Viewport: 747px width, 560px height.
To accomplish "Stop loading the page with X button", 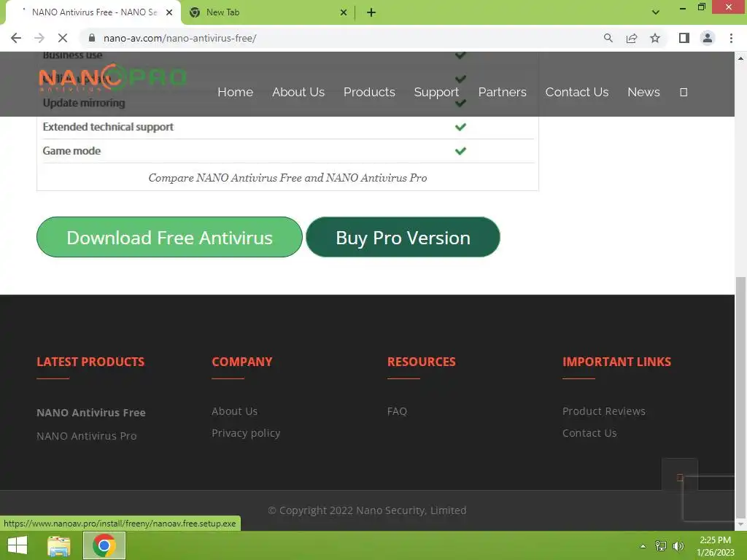I will pos(63,38).
